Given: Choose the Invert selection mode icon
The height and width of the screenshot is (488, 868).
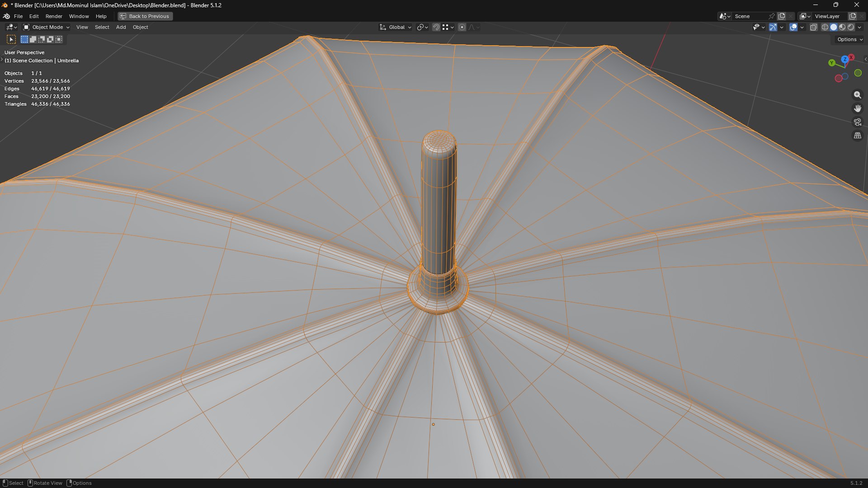Looking at the screenshot, I should click(x=50, y=39).
